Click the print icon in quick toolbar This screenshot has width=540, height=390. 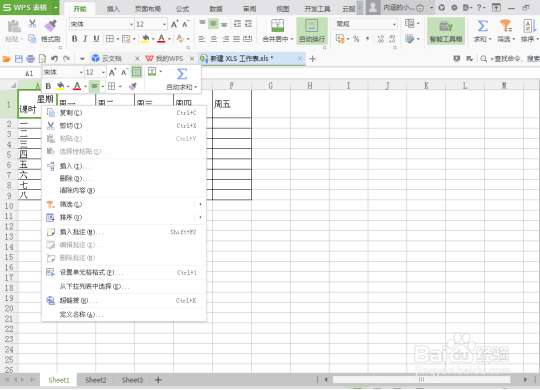[30, 59]
